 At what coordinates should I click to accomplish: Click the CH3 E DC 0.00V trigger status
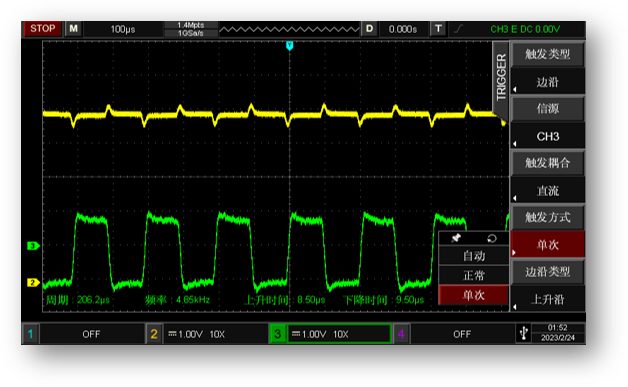525,29
